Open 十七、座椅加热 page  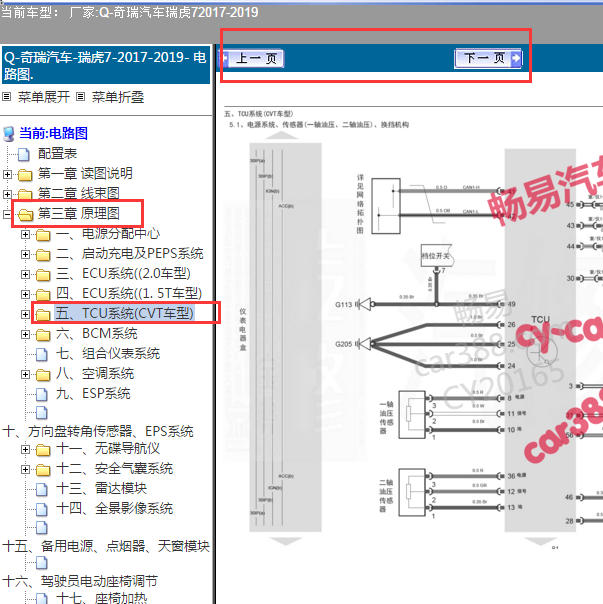point(102,598)
